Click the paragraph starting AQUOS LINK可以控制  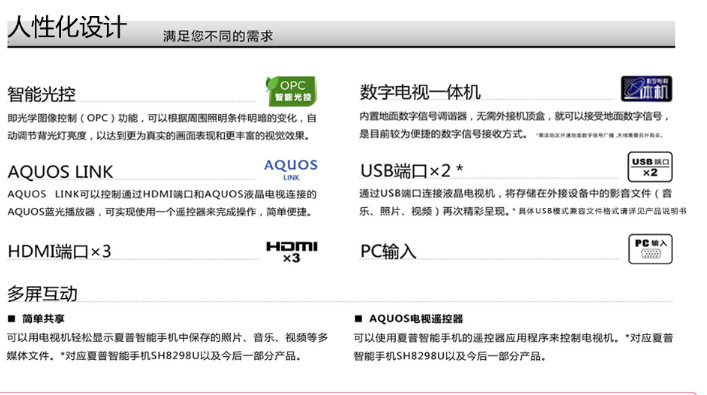(x=162, y=203)
